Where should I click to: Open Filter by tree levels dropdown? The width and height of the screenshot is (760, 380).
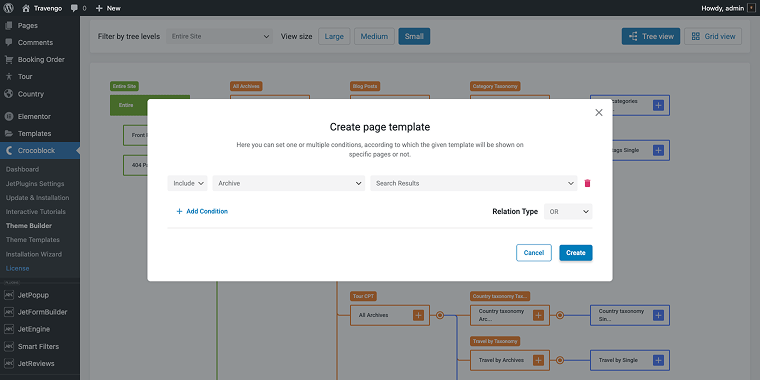point(220,36)
